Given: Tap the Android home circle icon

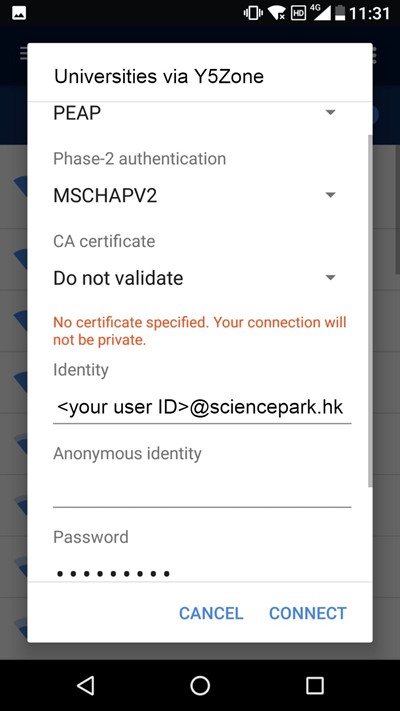Looking at the screenshot, I should 200,685.
